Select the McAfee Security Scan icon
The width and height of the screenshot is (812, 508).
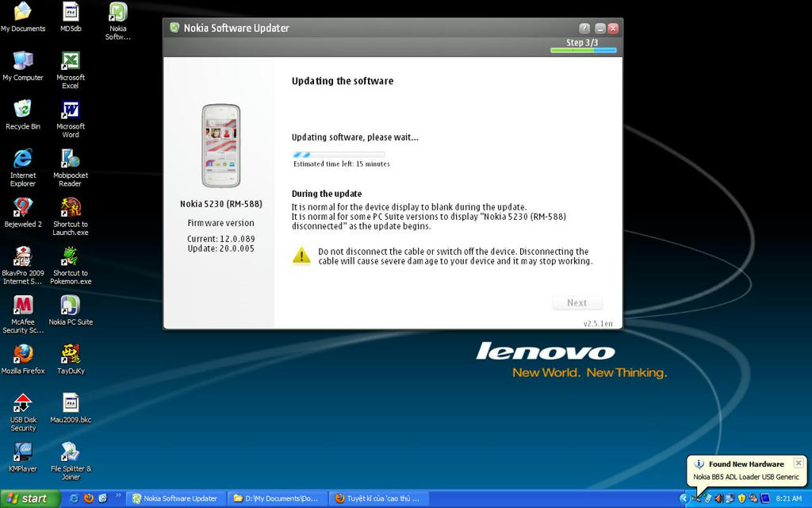pos(23,306)
